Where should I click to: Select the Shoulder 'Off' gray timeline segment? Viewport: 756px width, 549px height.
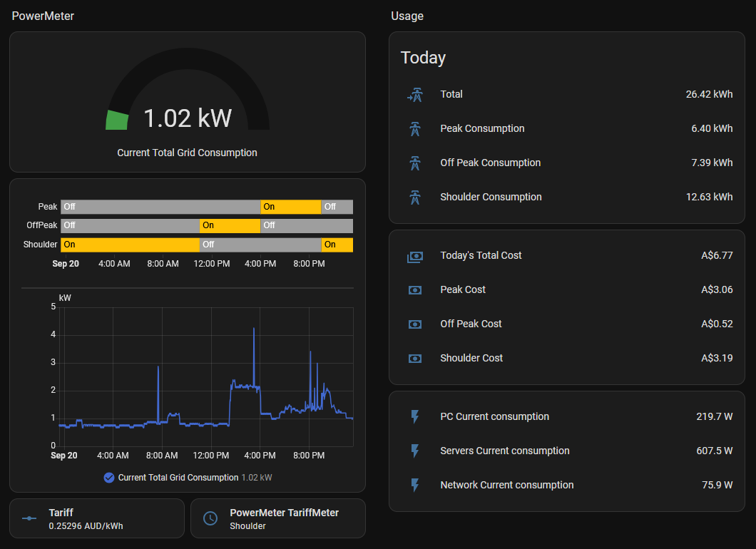(x=260, y=245)
